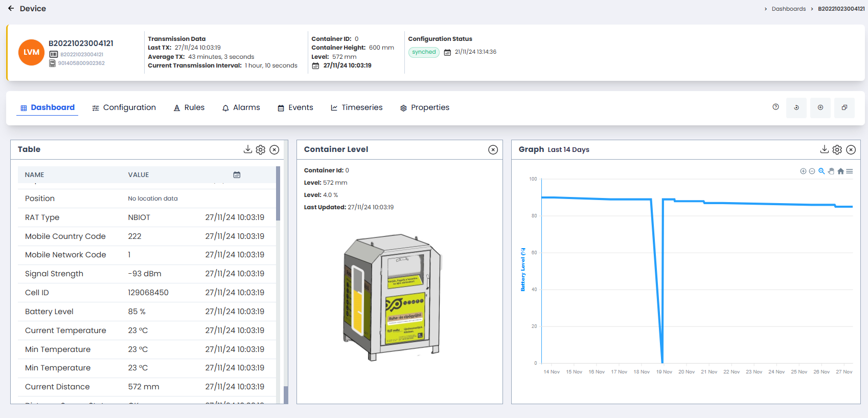Enable the graph panning hand tool
The image size is (868, 418).
click(x=831, y=171)
